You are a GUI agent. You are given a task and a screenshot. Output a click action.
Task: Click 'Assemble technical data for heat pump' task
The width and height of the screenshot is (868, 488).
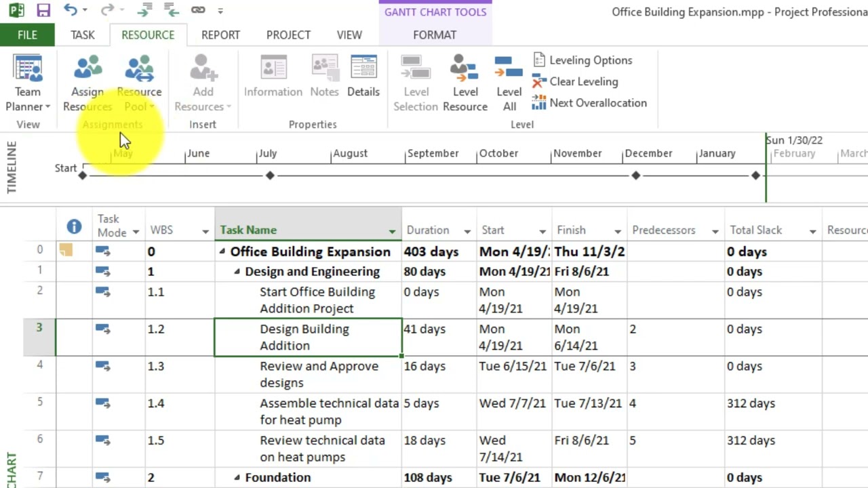coord(329,411)
